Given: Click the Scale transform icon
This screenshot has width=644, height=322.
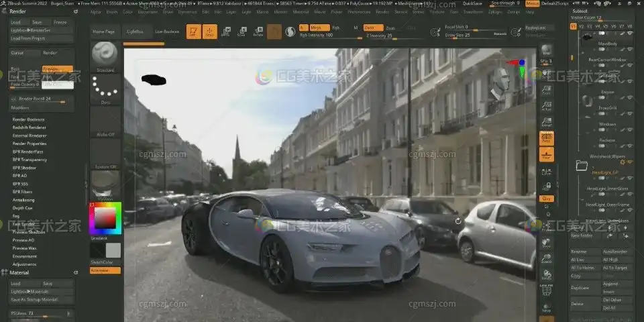Looking at the screenshot, I should 241,32.
